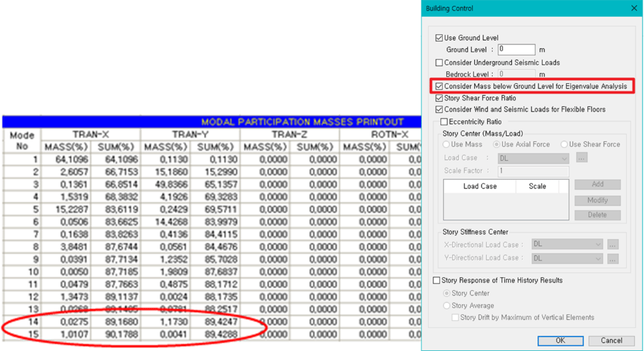Viewport: 644px width, 351px height.
Task: Enable Consider Underground Seismic Loads
Action: click(x=439, y=63)
